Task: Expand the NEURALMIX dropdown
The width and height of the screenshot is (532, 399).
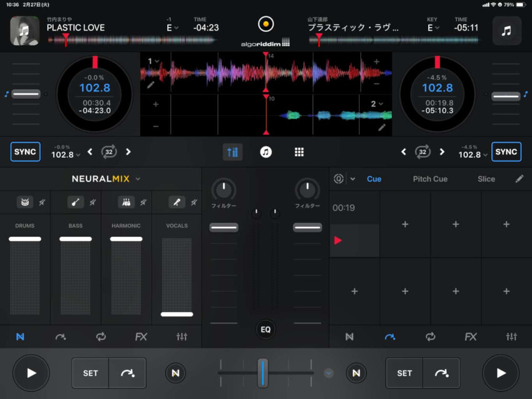Action: pyautogui.click(x=138, y=179)
